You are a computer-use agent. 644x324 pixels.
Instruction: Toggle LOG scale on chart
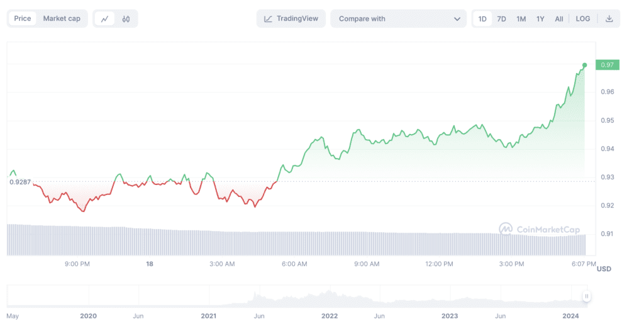[x=583, y=19]
